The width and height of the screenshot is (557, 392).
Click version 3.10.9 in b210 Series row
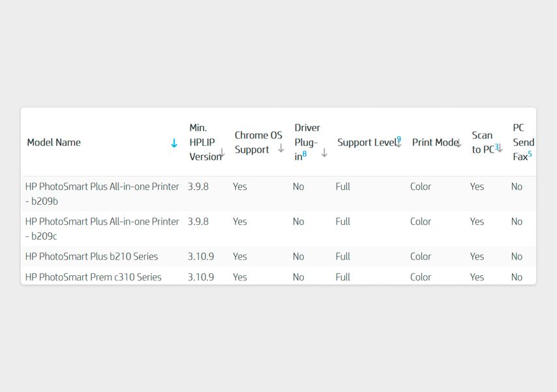click(201, 256)
